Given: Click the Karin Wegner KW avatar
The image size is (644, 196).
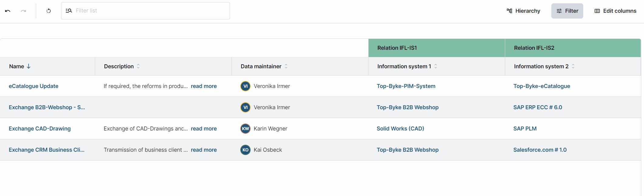Looking at the screenshot, I should (245, 129).
